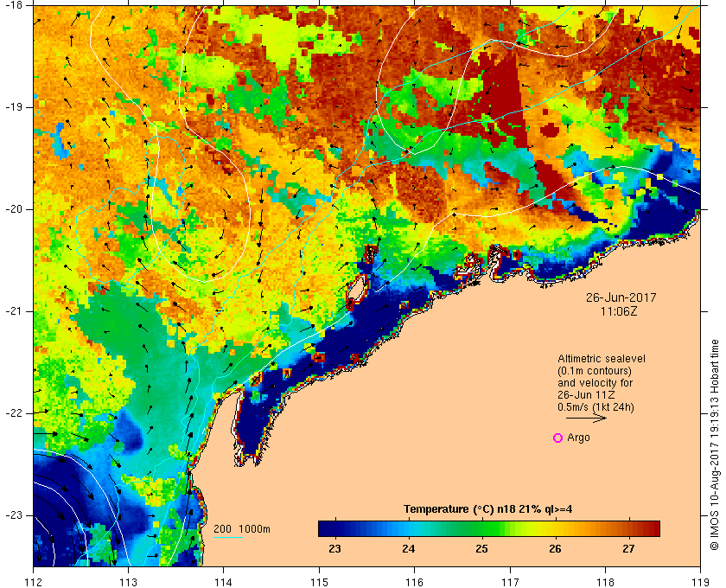Click longitude axis label 116
The width and height of the screenshot is (726, 588).
pos(414,582)
